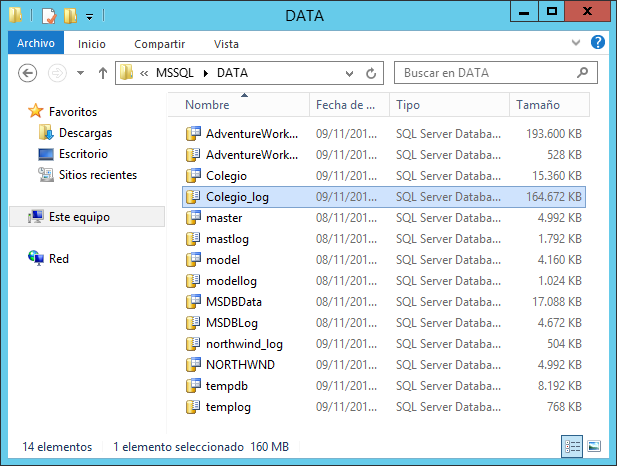Click the MSSQL breadcrumb in address bar
The height and width of the screenshot is (466, 617).
[175, 73]
